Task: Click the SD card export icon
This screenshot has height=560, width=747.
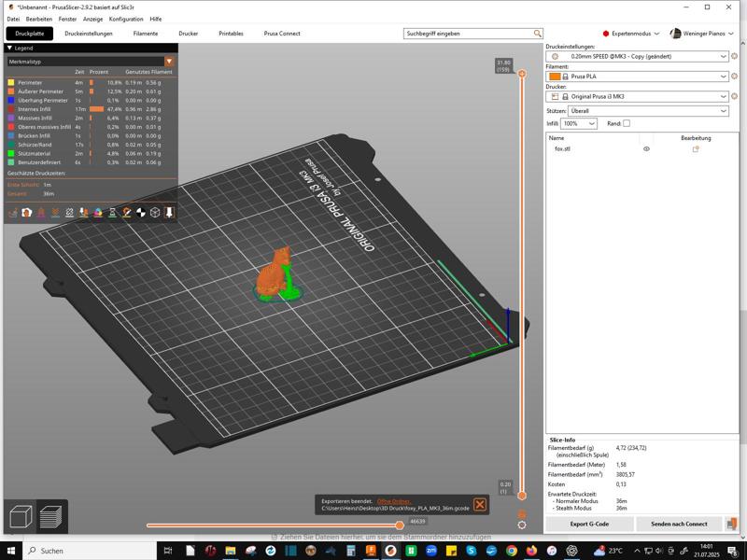Action: click(731, 524)
